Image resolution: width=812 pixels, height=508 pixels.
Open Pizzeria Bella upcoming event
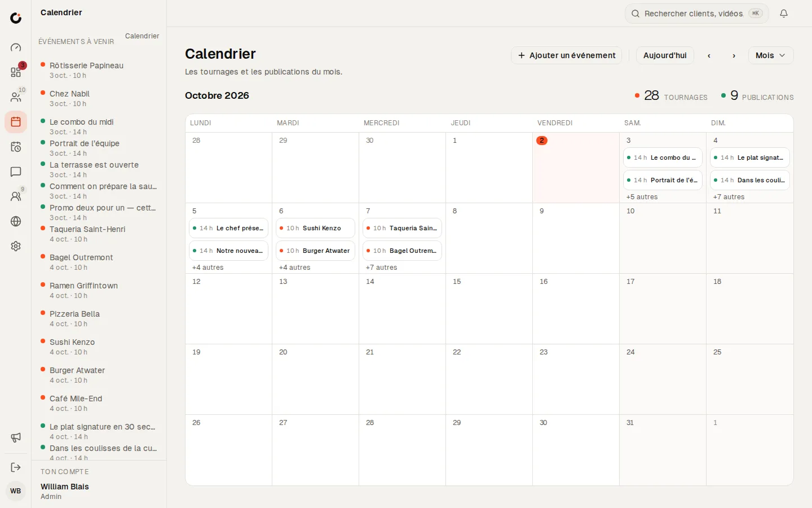(x=99, y=318)
